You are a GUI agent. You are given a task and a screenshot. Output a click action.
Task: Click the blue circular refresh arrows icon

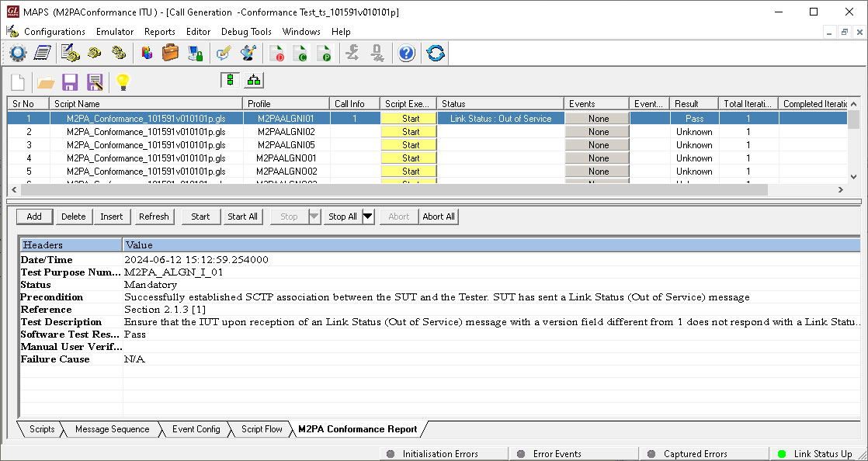point(436,53)
